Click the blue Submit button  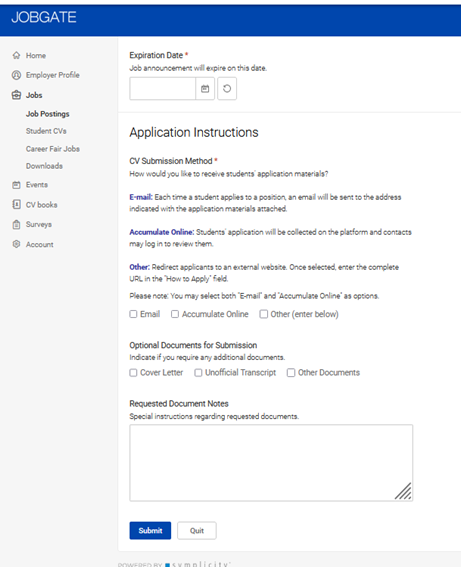(150, 530)
